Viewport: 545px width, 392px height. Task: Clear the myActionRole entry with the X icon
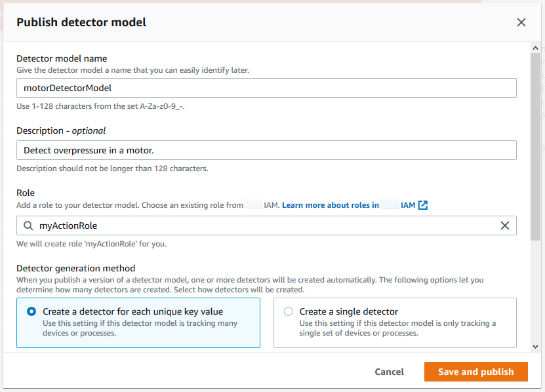click(x=505, y=225)
